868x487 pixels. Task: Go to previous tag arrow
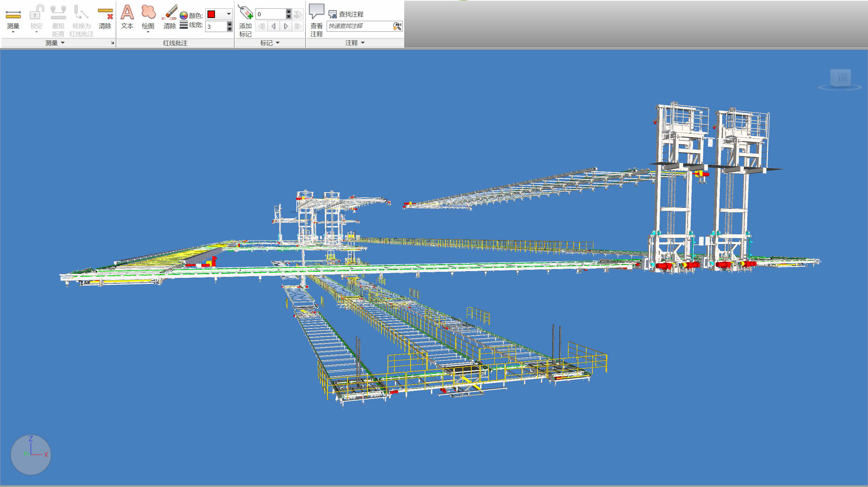pyautogui.click(x=273, y=26)
